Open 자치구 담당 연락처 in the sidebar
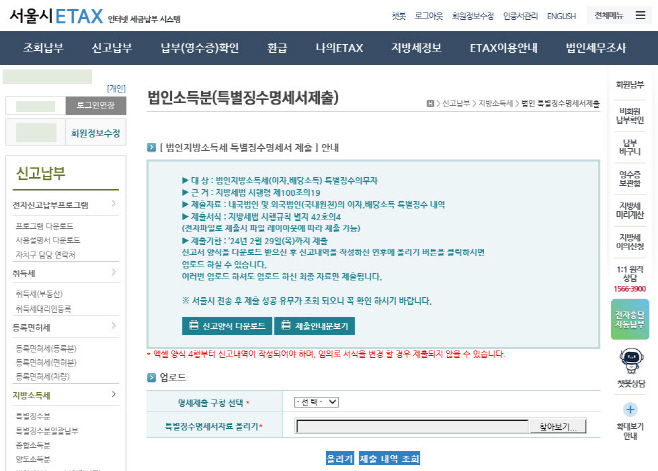This screenshot has height=471, width=658. click(x=45, y=254)
